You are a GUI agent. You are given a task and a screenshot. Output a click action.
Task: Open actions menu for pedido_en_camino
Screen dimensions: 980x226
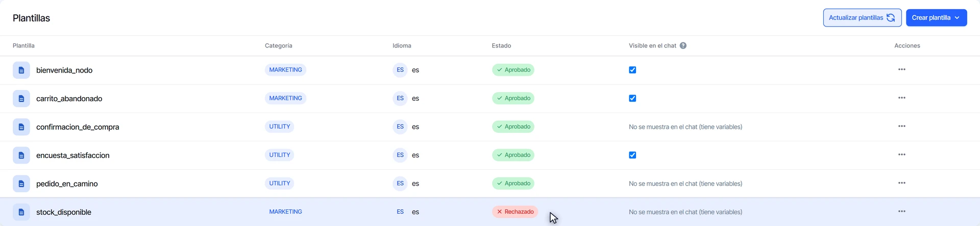(x=902, y=183)
